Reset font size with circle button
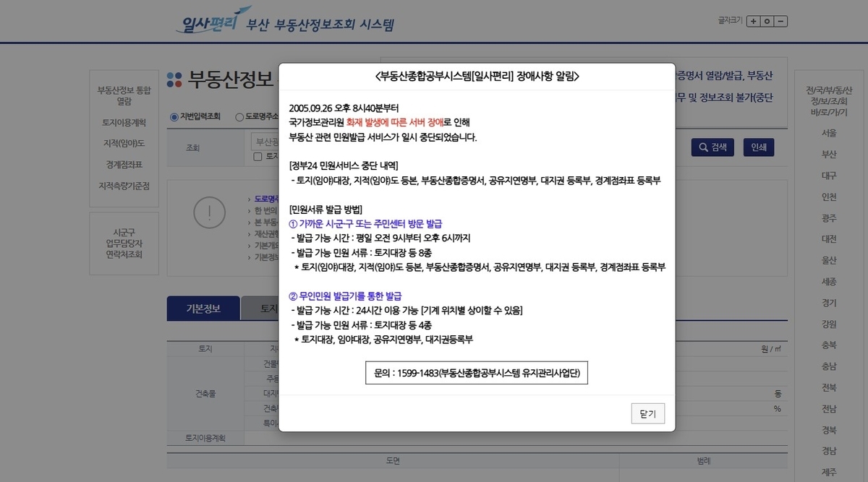This screenshot has width=868, height=482. pyautogui.click(x=767, y=21)
